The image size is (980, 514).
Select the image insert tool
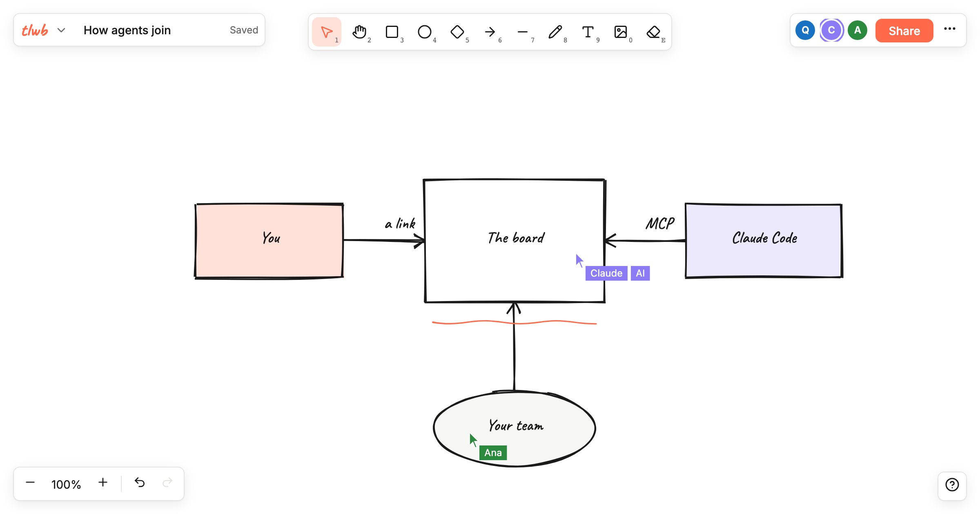[621, 32]
